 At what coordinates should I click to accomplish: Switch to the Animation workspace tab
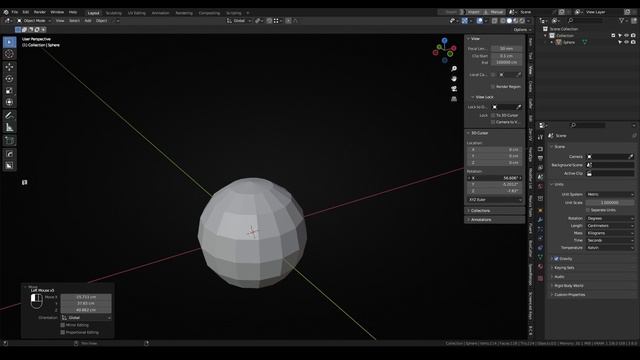[x=160, y=13]
